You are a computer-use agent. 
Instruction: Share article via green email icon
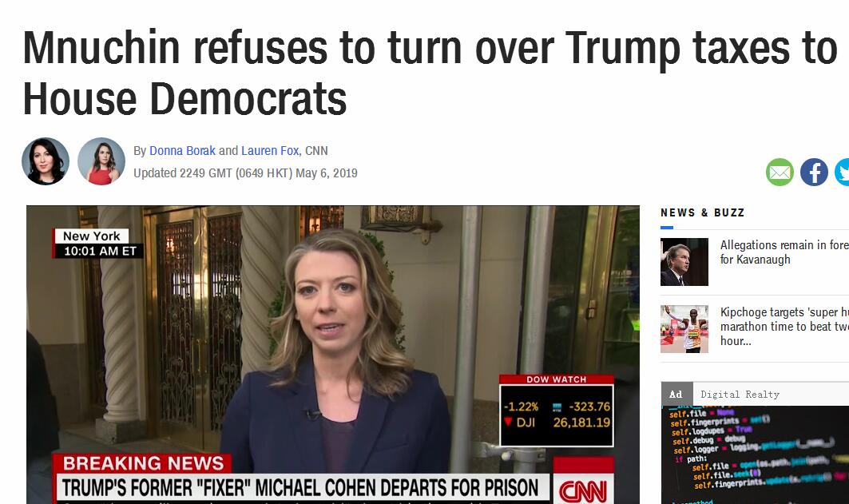[x=780, y=173]
